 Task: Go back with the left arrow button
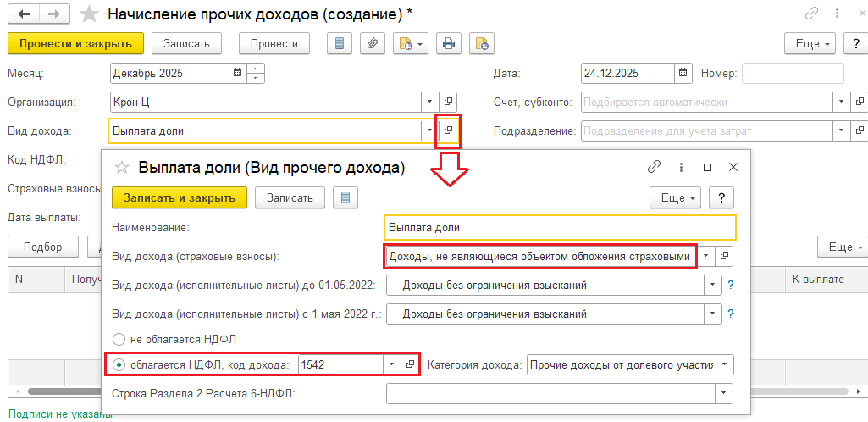pyautogui.click(x=24, y=14)
